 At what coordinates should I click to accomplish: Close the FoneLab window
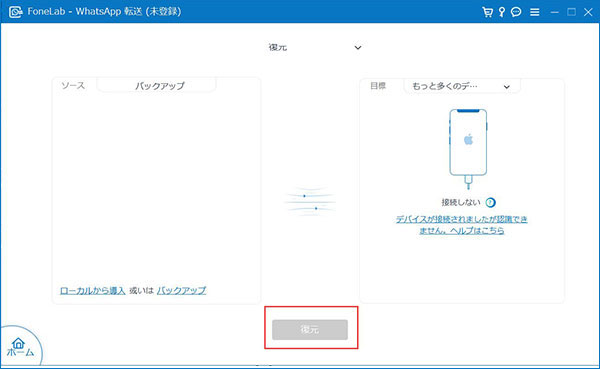point(589,12)
